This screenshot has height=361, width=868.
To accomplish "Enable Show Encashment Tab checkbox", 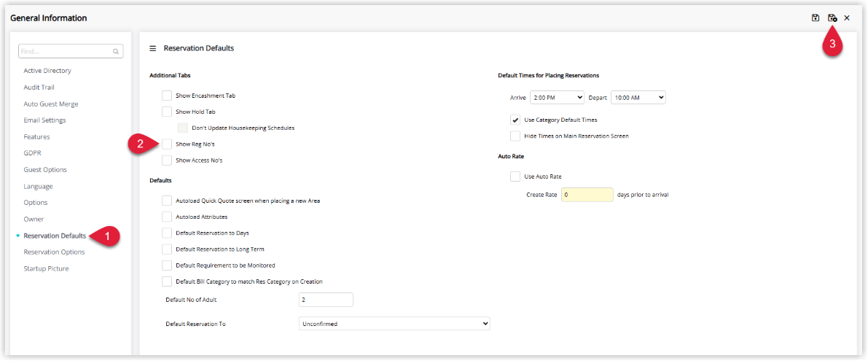I will (x=167, y=96).
